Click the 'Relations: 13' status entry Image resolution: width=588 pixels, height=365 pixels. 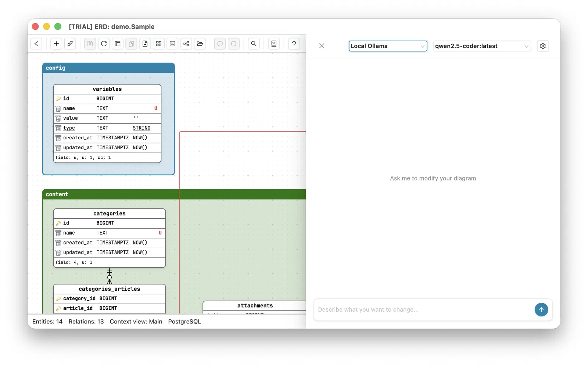pos(86,322)
